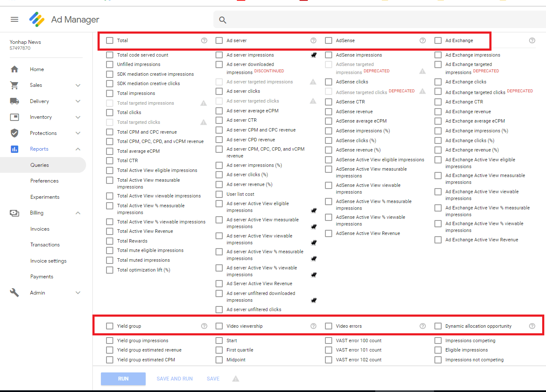The image size is (546, 392).
Task: Open Invoices under Billing
Action: click(40, 229)
